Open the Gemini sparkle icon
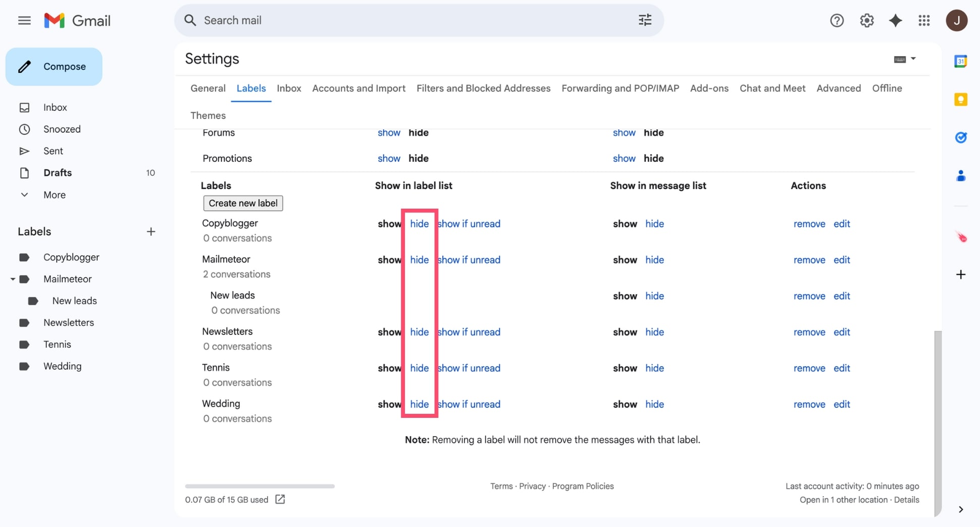 tap(895, 20)
